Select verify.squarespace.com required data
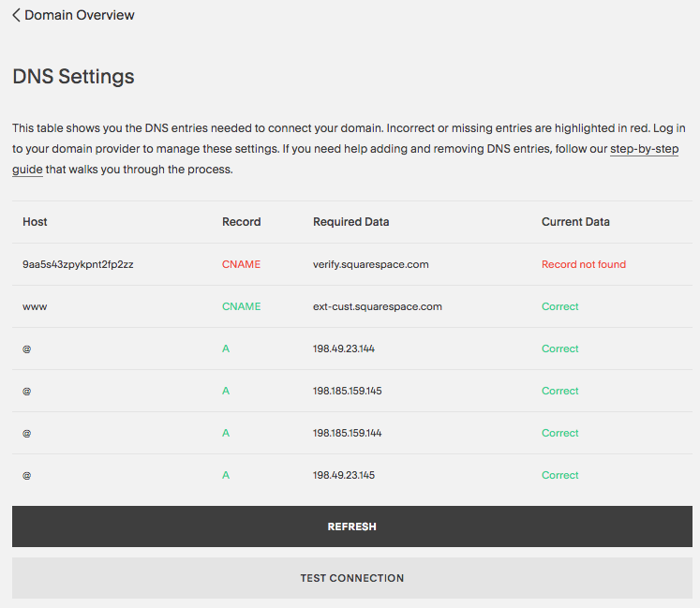This screenshot has width=700, height=608. pos(370,264)
